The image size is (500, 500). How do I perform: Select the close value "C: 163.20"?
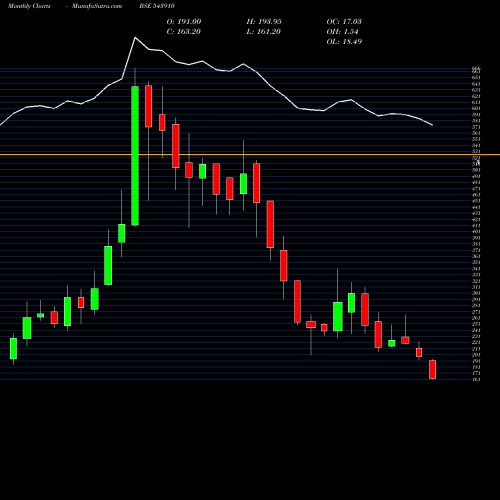[183, 32]
